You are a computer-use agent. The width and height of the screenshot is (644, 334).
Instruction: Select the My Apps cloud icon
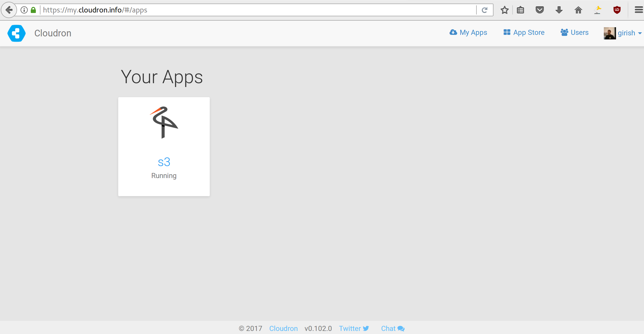click(x=454, y=32)
